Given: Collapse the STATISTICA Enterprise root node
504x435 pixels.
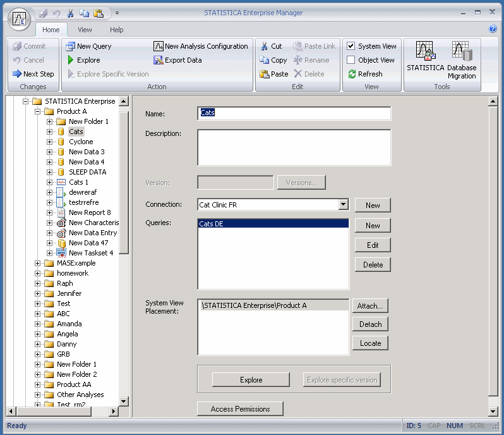Looking at the screenshot, I should click(x=25, y=101).
